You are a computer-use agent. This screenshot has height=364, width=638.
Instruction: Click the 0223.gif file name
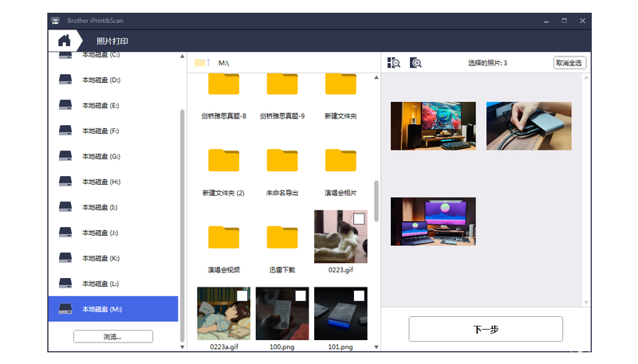(341, 270)
